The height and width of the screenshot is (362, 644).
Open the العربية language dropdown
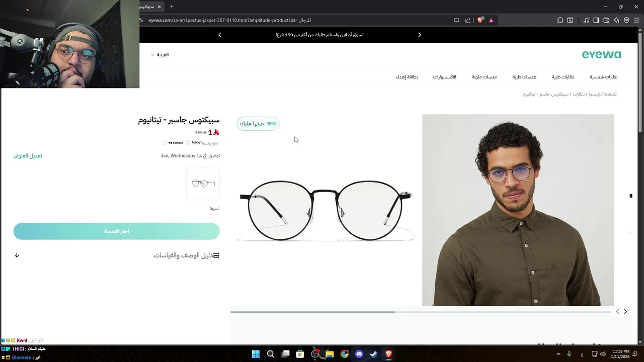(160, 55)
